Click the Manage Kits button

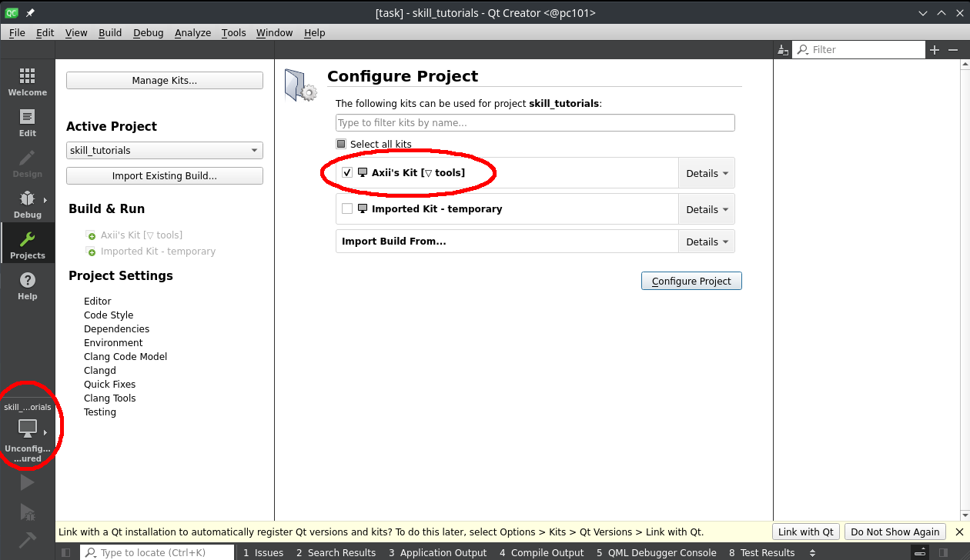[165, 80]
